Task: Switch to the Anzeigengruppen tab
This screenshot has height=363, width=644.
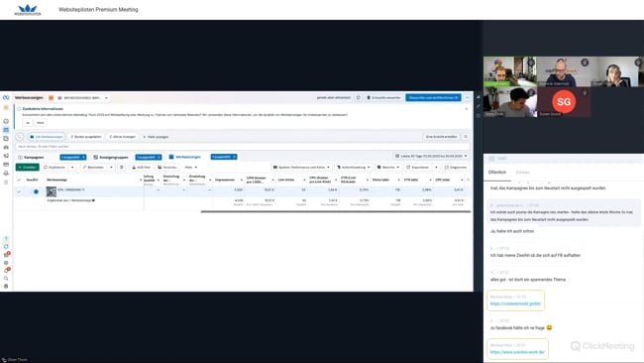Action: 111,157
